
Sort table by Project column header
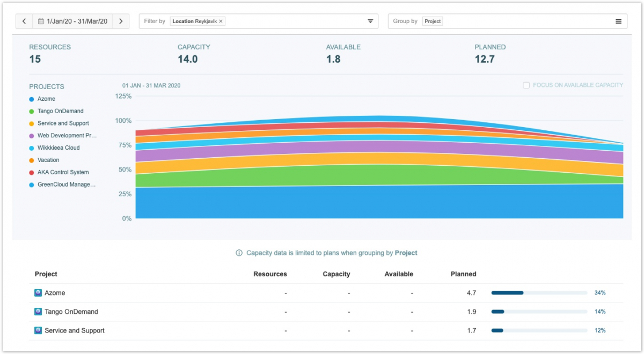click(46, 274)
